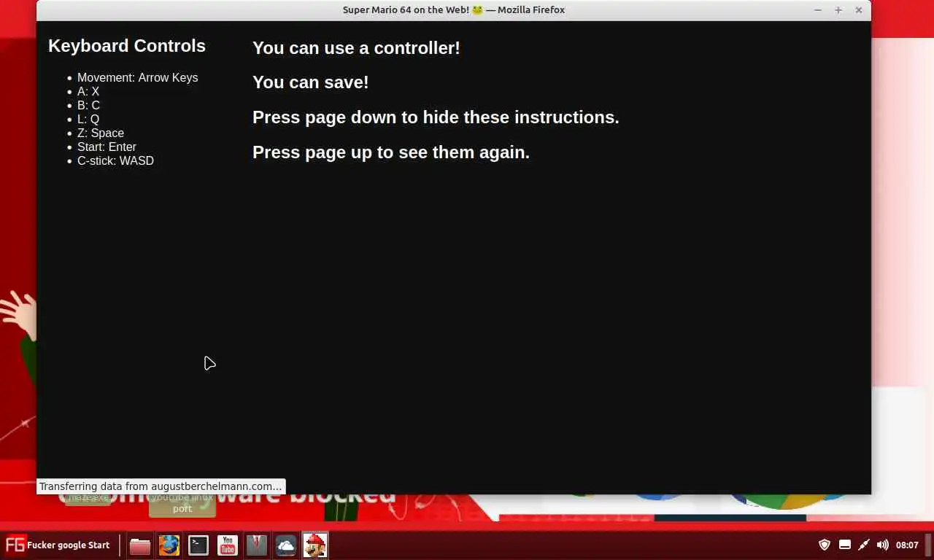Click 'Movement: Arrow Keys' list item
This screenshot has height=560, width=934.
coord(137,77)
